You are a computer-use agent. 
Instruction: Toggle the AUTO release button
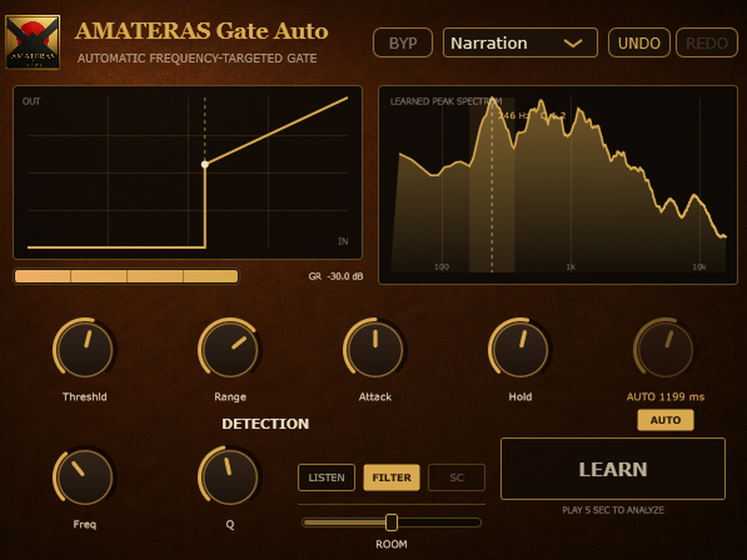coord(665,420)
